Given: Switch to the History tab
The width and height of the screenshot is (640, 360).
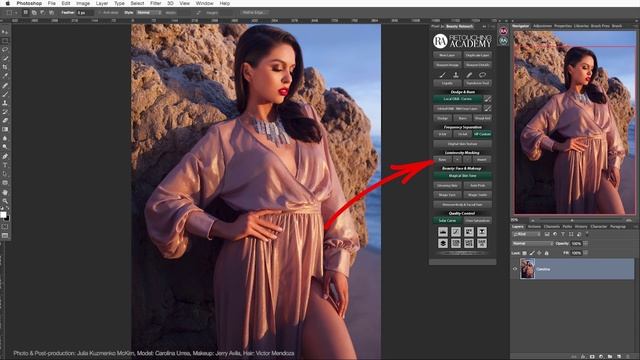Looking at the screenshot, I should click(x=581, y=227).
